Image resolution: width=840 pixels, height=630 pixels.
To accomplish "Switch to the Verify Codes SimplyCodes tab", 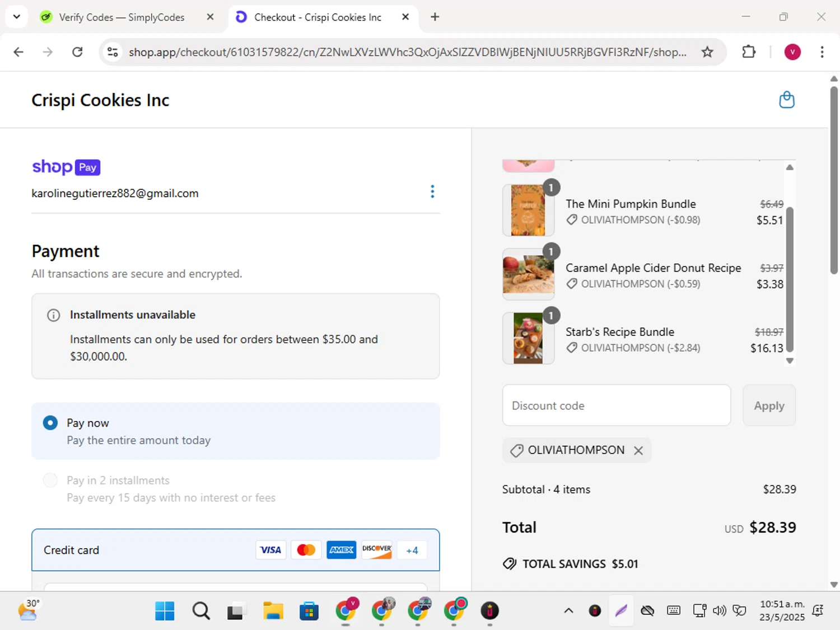I will point(122,17).
